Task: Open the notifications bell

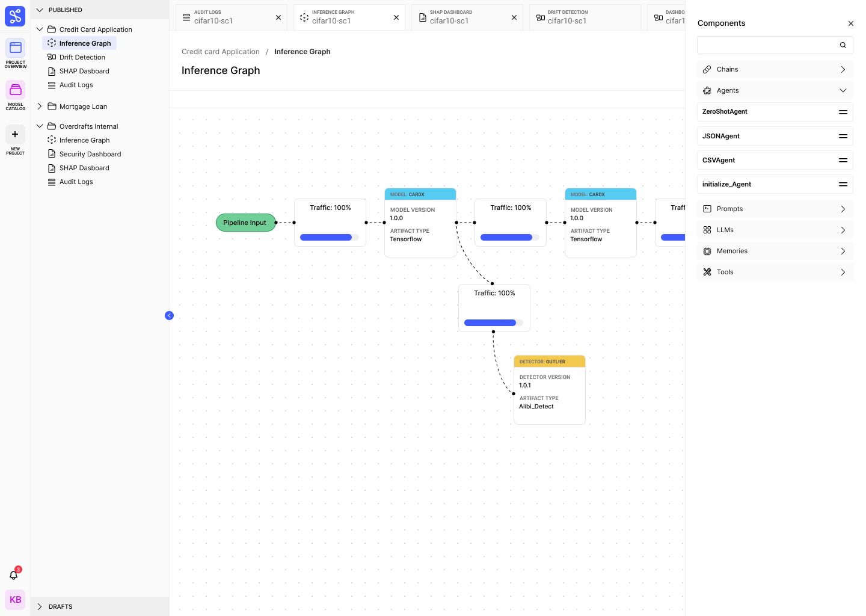Action: 14,574
